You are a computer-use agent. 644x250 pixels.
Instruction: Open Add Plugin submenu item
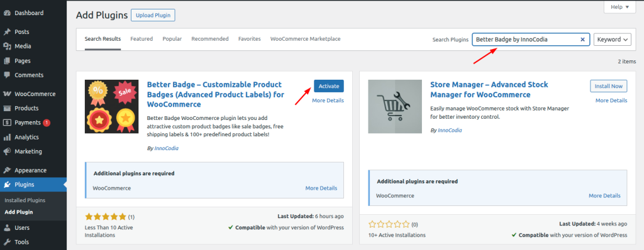(19, 212)
